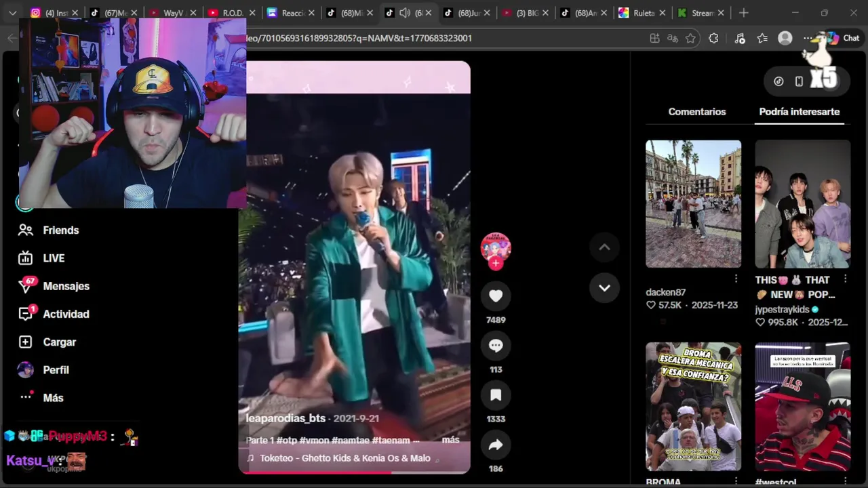868x488 pixels.
Task: Click the translate page icon
Action: point(672,39)
